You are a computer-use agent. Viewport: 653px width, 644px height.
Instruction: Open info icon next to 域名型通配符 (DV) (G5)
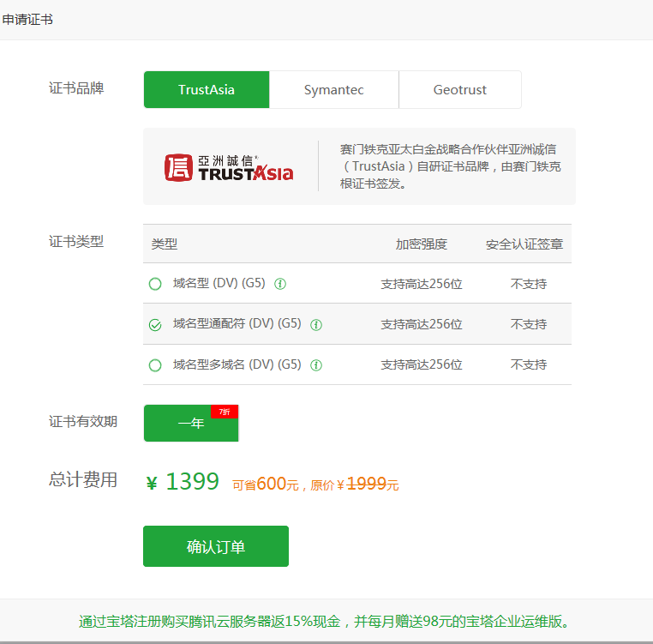[x=316, y=325]
